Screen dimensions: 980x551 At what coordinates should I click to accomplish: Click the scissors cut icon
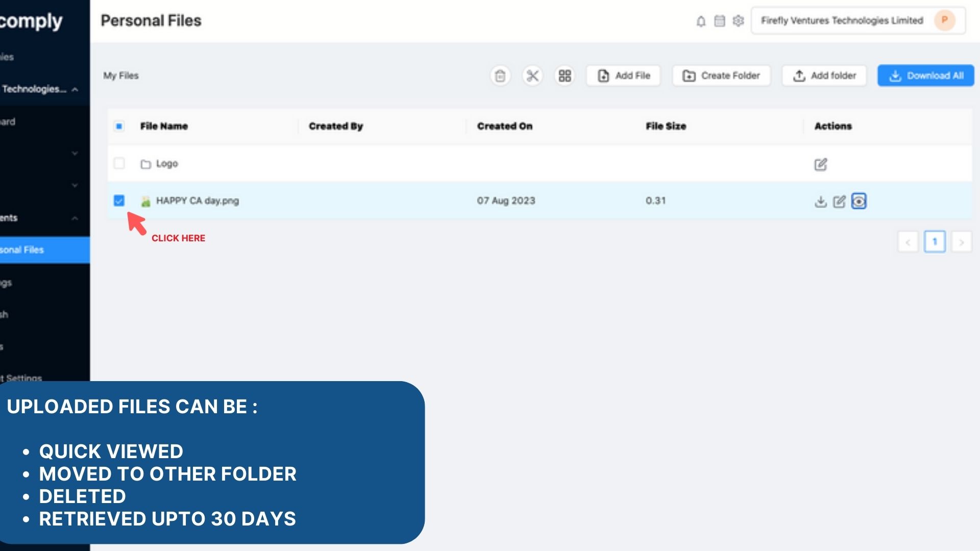tap(532, 76)
